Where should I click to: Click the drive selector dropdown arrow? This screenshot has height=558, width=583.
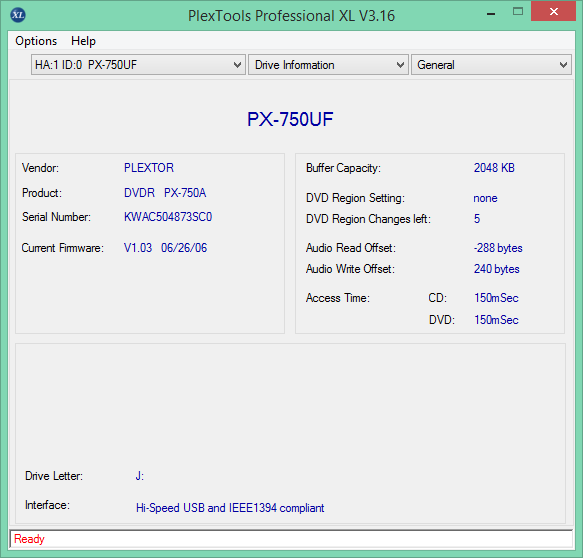[x=237, y=65]
